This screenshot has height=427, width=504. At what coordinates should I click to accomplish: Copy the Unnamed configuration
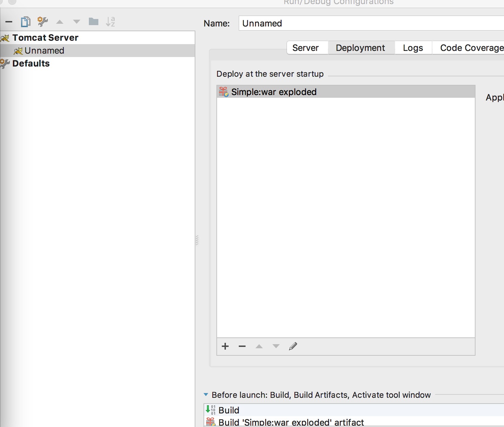coord(25,21)
